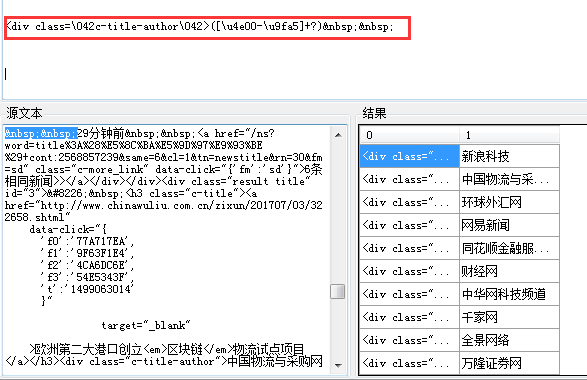Select highlighted match cell beside 新浪科技

[x=410, y=156]
